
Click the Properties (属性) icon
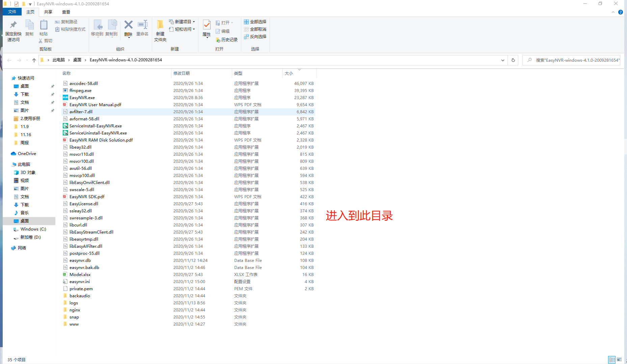point(207,25)
